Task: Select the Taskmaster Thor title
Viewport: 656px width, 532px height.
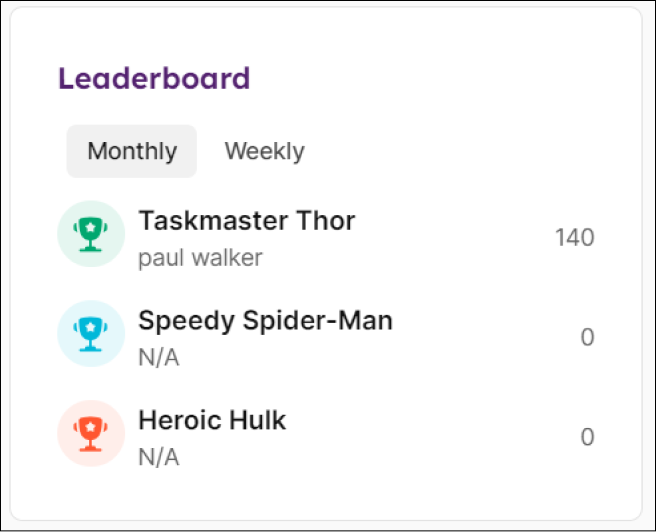Action: (247, 220)
